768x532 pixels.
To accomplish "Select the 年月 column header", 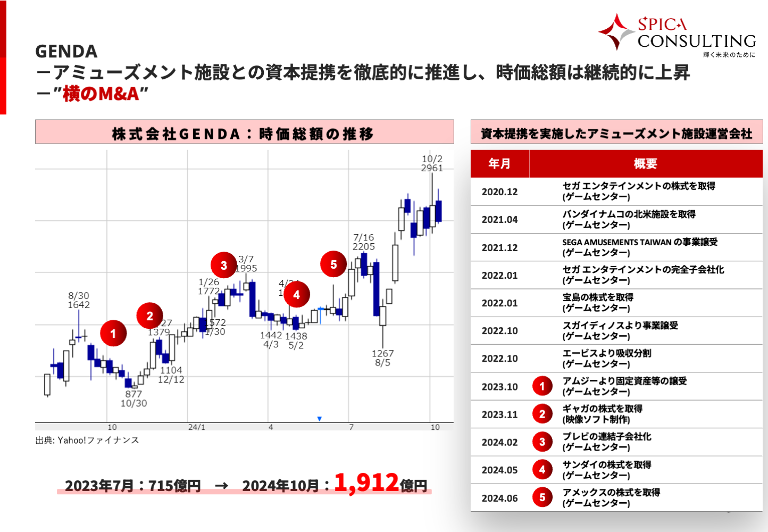I will pyautogui.click(x=500, y=163).
